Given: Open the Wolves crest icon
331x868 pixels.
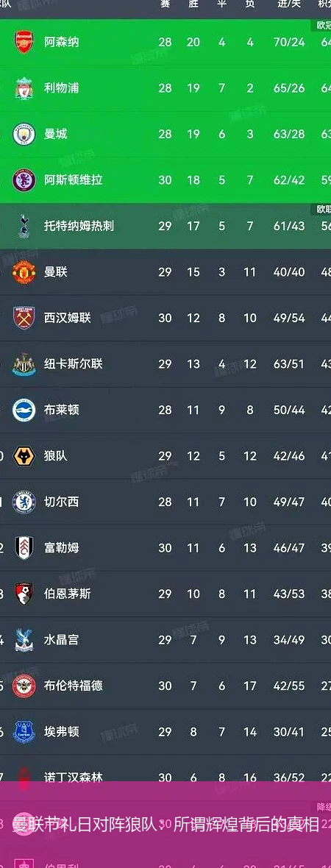Looking at the screenshot, I should 24,455.
